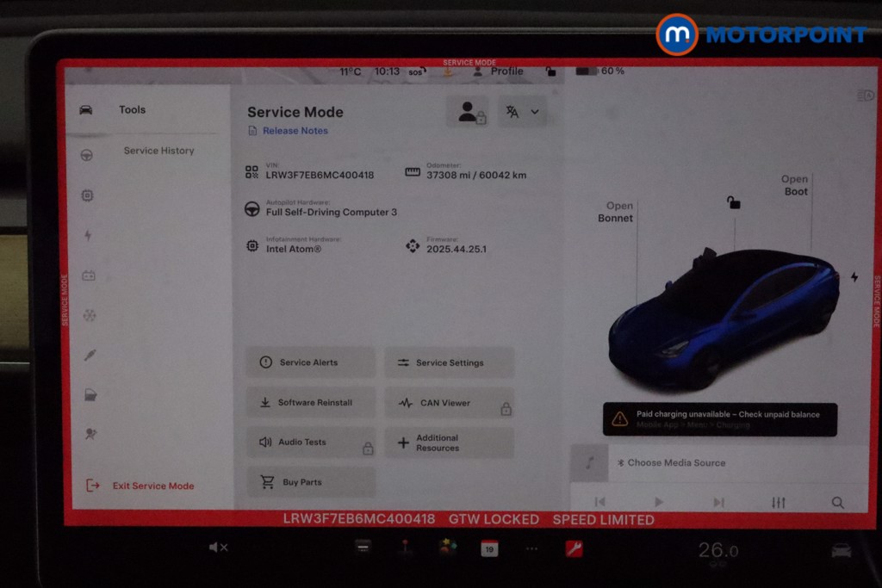Screen dimensions: 882x588
Task: Select the low-voltage battery icon in sidebar
Action: click(x=88, y=276)
